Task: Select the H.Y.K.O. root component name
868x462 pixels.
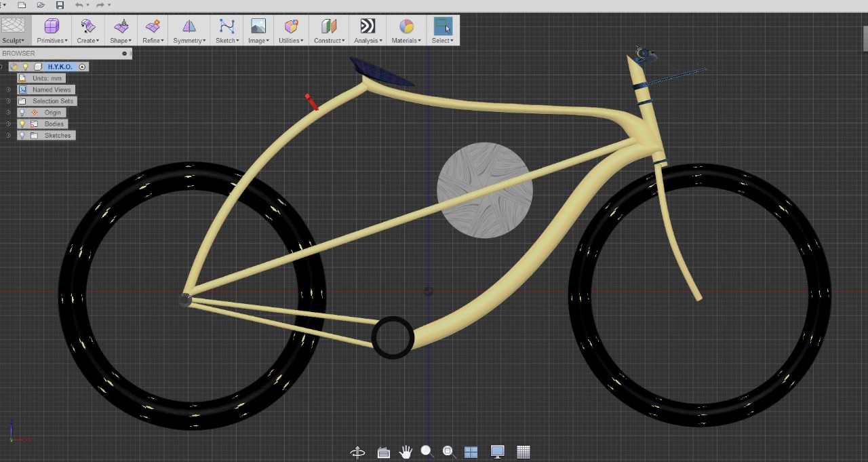Action: click(60, 66)
